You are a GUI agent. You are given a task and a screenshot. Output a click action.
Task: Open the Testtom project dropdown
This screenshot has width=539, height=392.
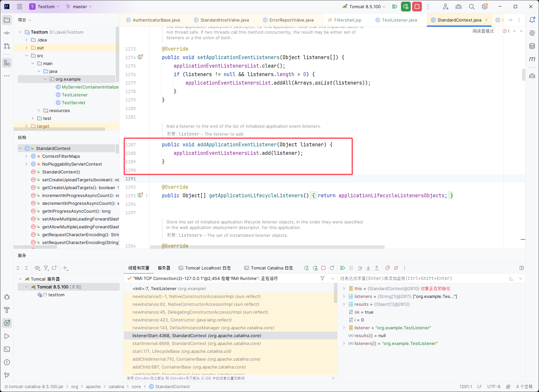point(44,7)
